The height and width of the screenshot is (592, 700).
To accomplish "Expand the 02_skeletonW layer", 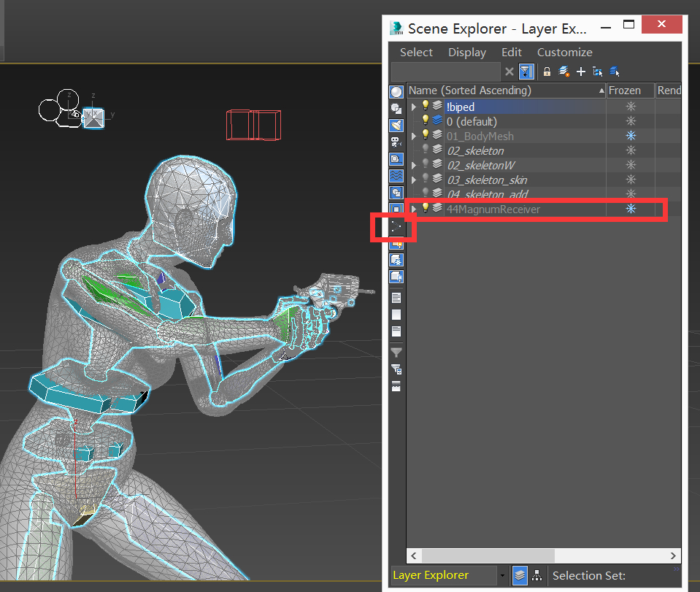I will 413,165.
